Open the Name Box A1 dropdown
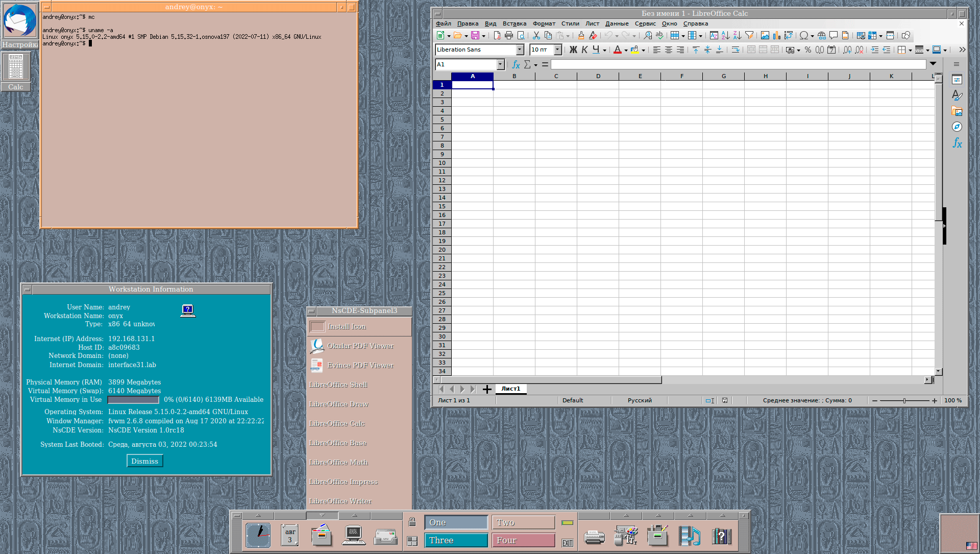 click(500, 64)
